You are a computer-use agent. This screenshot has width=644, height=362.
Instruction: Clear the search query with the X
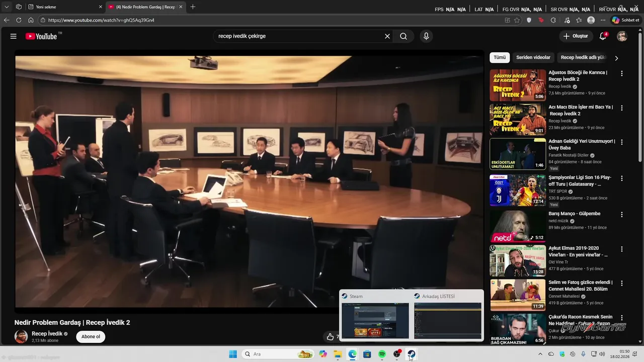(387, 36)
